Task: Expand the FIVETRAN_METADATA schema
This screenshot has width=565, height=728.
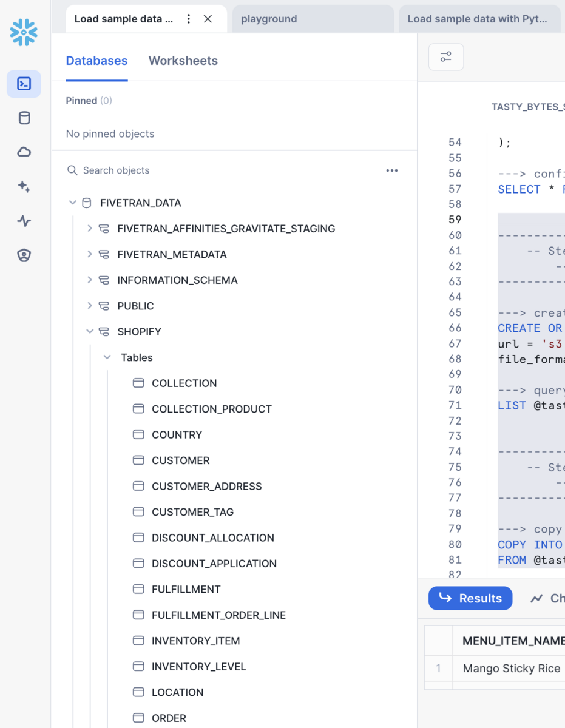Action: point(90,254)
